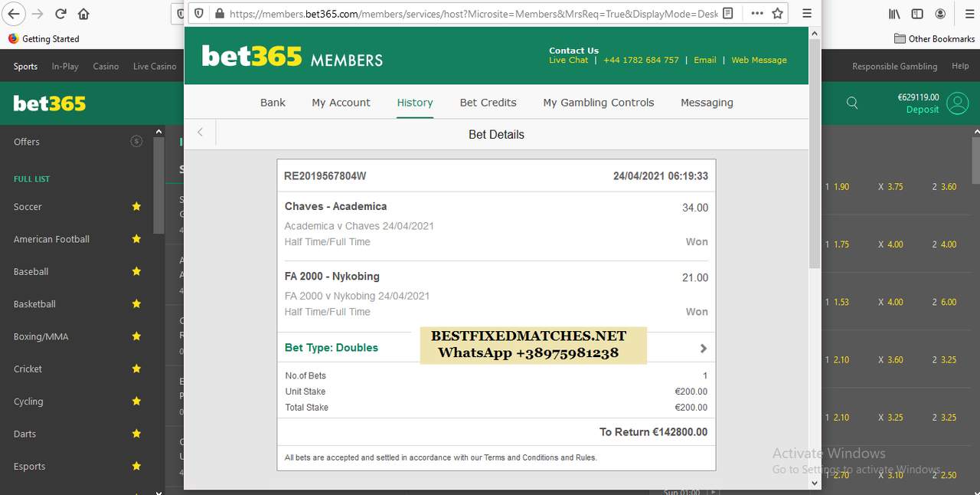Select Casino in top navigation
980x495 pixels.
[106, 66]
